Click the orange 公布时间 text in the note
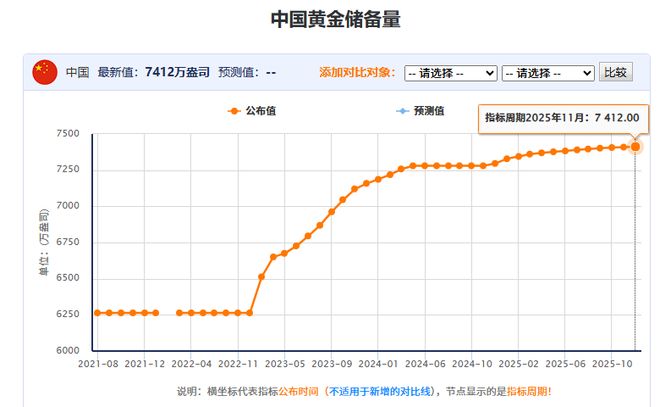This screenshot has height=407, width=660. point(298,391)
